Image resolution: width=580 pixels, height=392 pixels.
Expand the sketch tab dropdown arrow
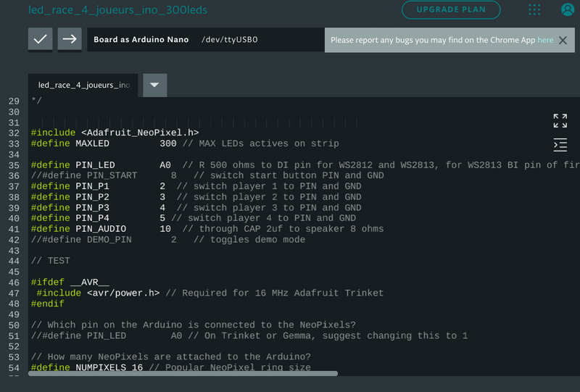[x=154, y=85]
